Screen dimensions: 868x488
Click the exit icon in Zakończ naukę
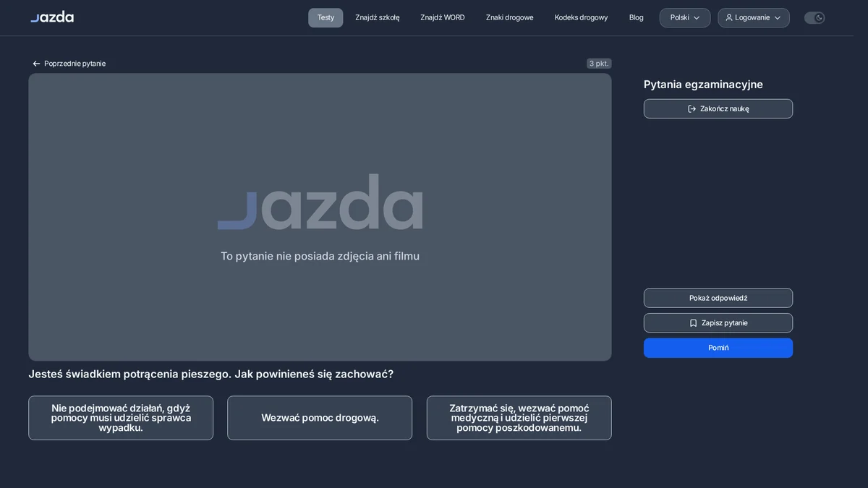click(692, 108)
